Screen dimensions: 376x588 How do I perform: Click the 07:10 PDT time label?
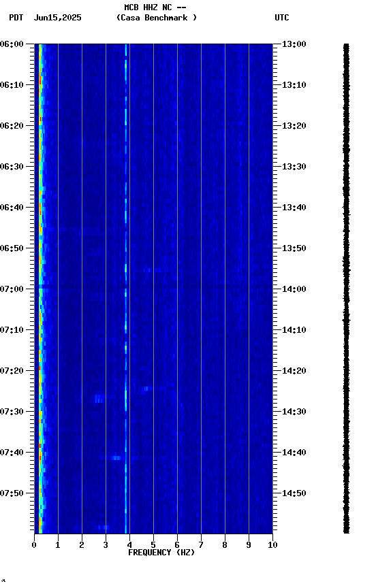12,330
